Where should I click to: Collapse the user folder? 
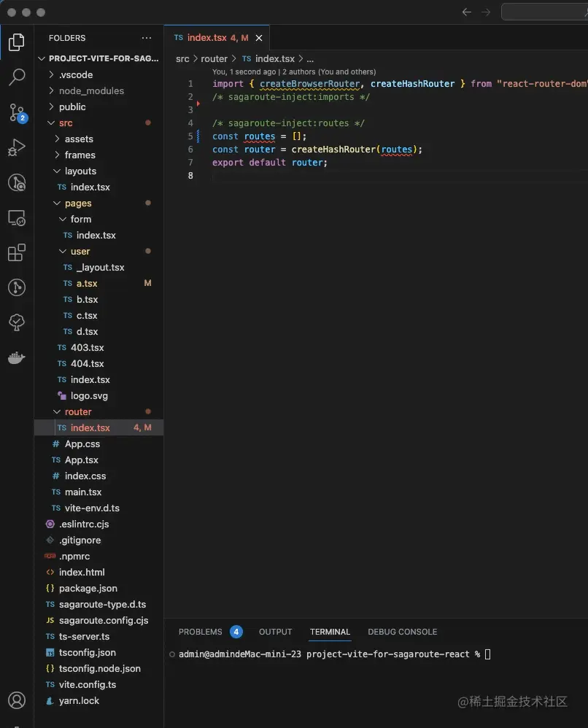(99, 251)
